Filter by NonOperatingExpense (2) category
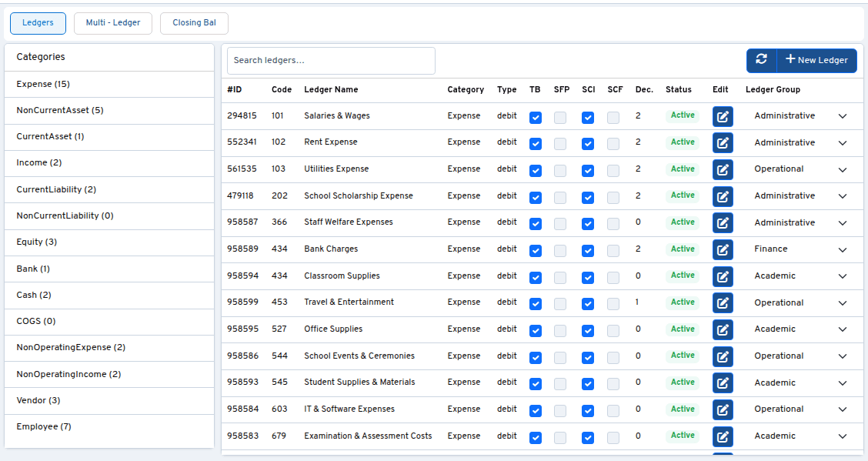 pos(109,348)
